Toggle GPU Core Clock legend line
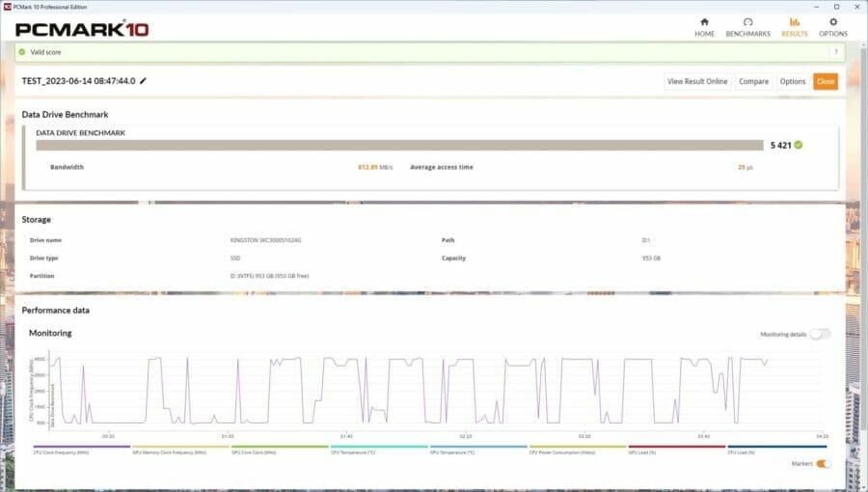868x492 pixels. point(280,449)
